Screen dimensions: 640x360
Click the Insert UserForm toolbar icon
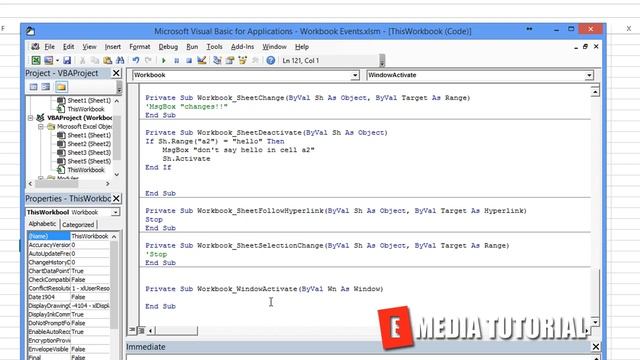48,60
